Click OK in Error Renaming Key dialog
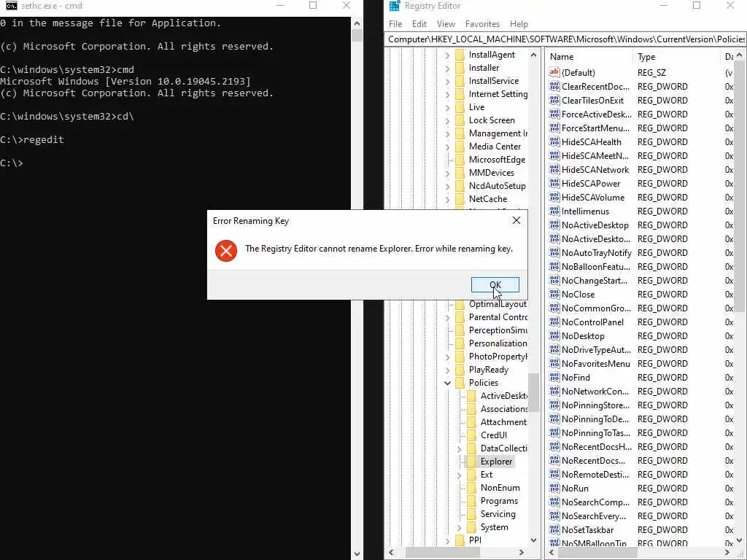Viewport: 747px width, 560px height. pos(495,285)
